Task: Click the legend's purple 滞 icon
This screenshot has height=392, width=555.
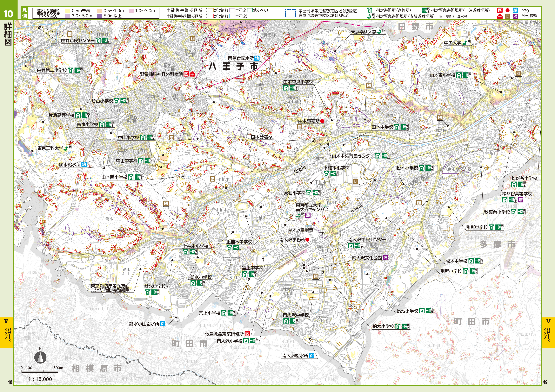Action: 515,16
